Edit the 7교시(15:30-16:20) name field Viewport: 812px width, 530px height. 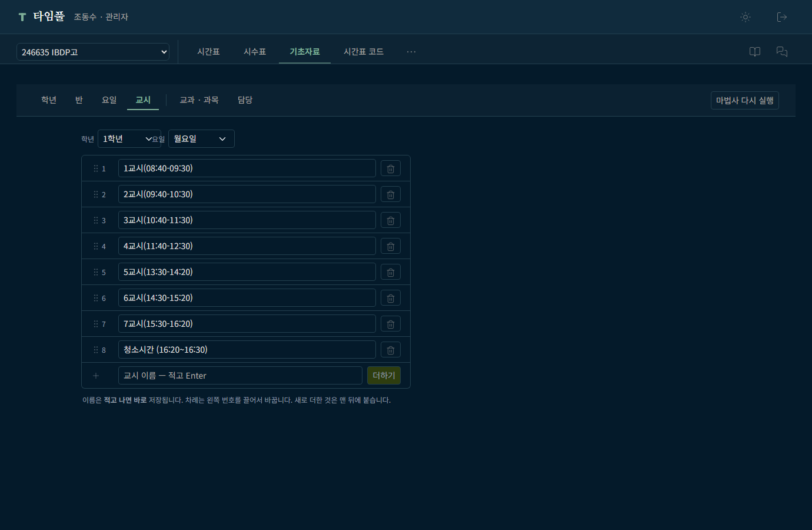coord(247,324)
